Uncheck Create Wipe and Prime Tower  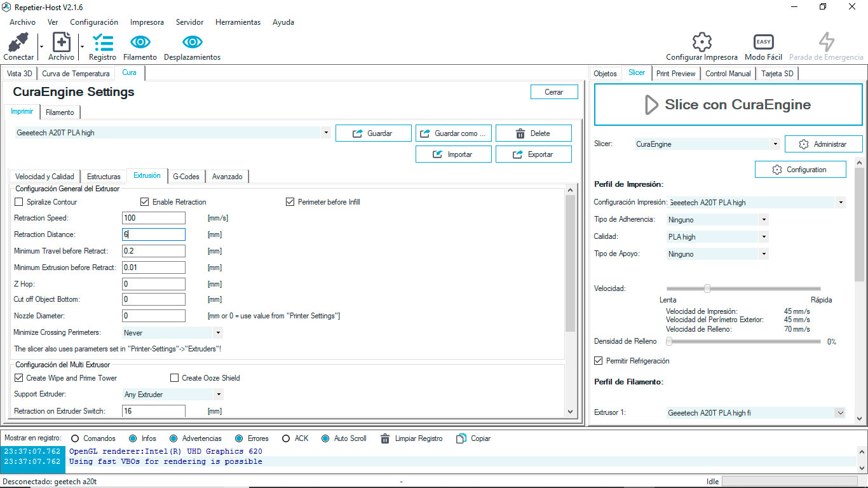click(x=18, y=378)
